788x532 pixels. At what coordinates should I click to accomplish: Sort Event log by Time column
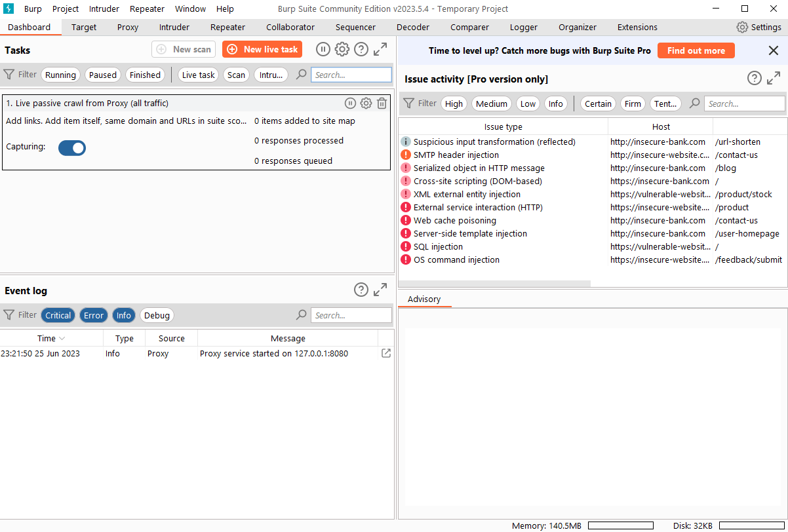click(51, 338)
